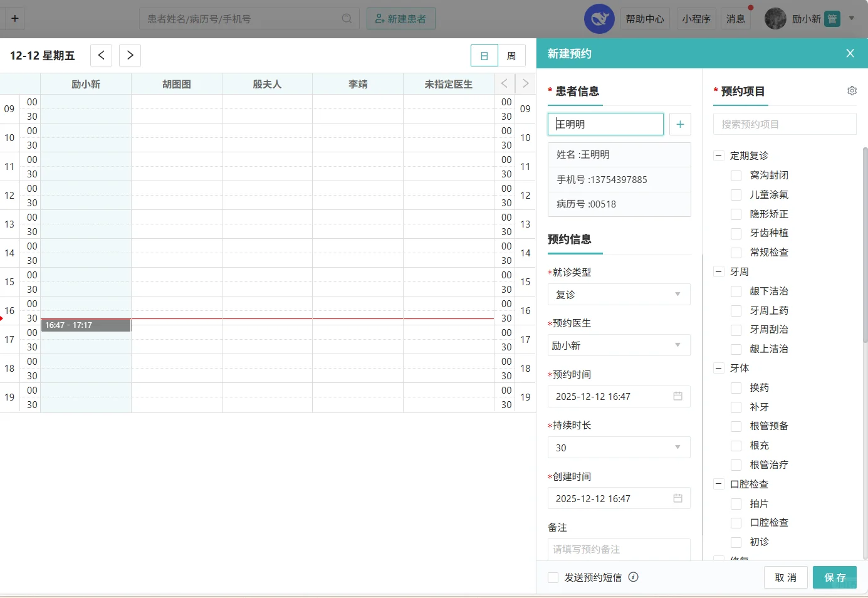Click the magnifier icon in the patient search box
The height and width of the screenshot is (598, 868).
(347, 19)
